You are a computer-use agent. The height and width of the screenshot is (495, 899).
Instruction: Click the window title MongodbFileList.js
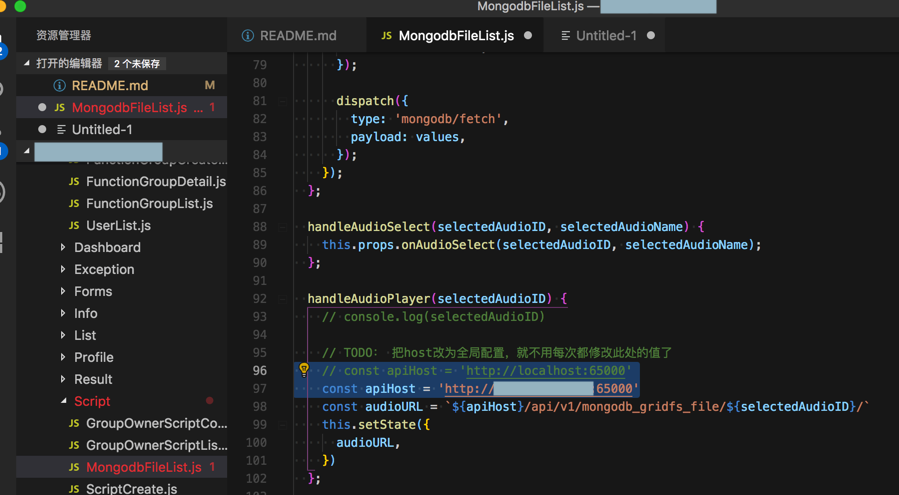point(530,6)
